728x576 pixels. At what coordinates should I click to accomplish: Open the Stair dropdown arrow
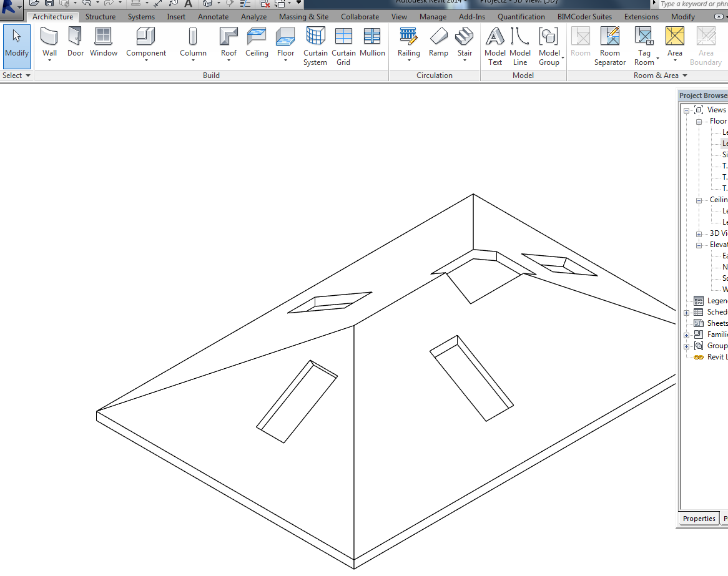pos(465,61)
